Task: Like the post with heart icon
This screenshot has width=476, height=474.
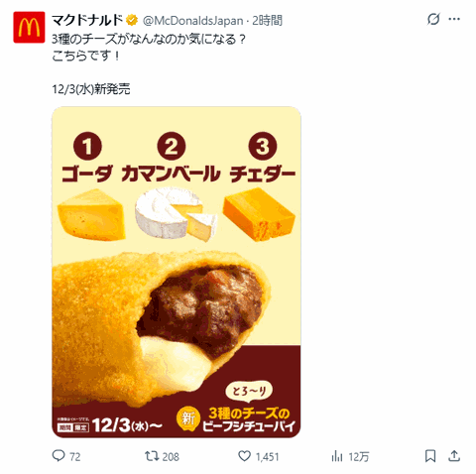Action: (x=244, y=456)
